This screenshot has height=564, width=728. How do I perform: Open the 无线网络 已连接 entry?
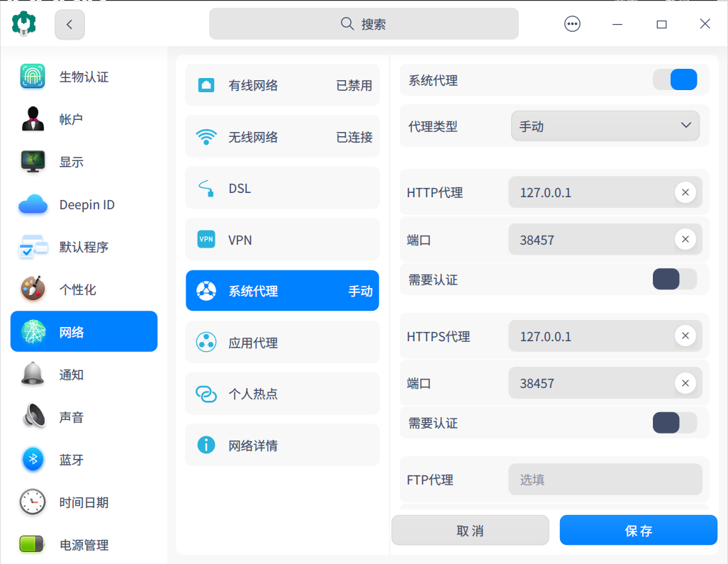point(282,137)
